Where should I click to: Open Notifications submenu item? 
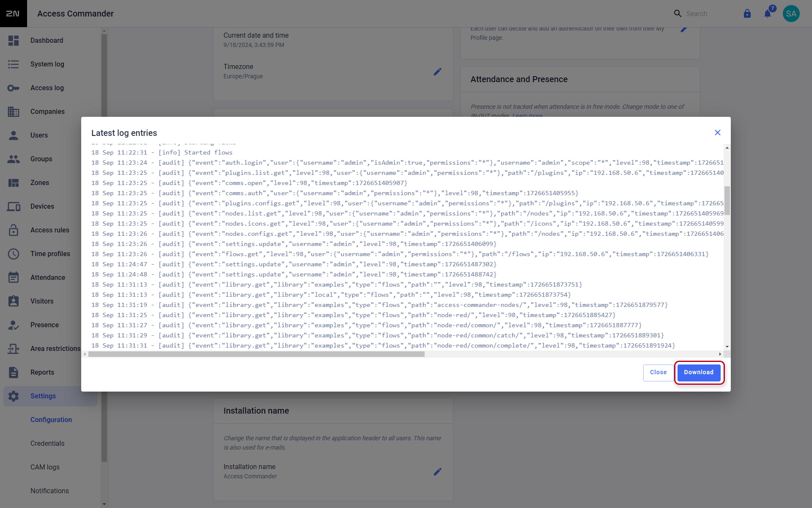click(x=49, y=491)
